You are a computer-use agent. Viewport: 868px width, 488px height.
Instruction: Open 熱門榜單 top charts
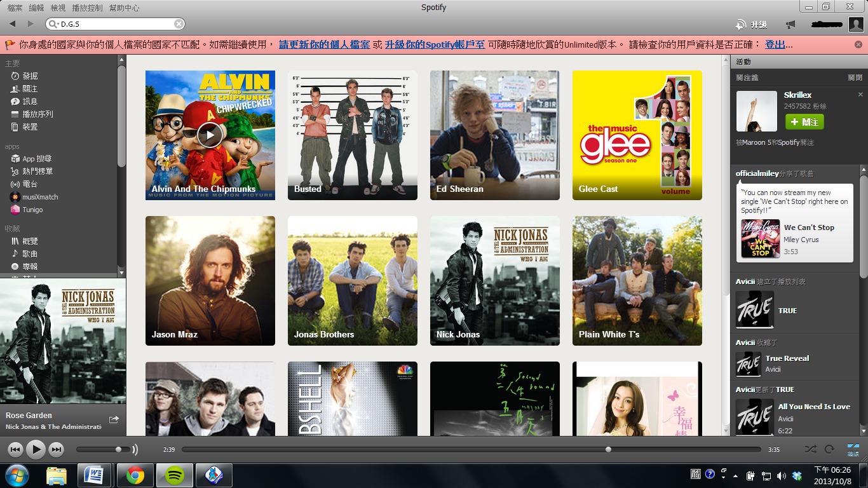(32, 171)
